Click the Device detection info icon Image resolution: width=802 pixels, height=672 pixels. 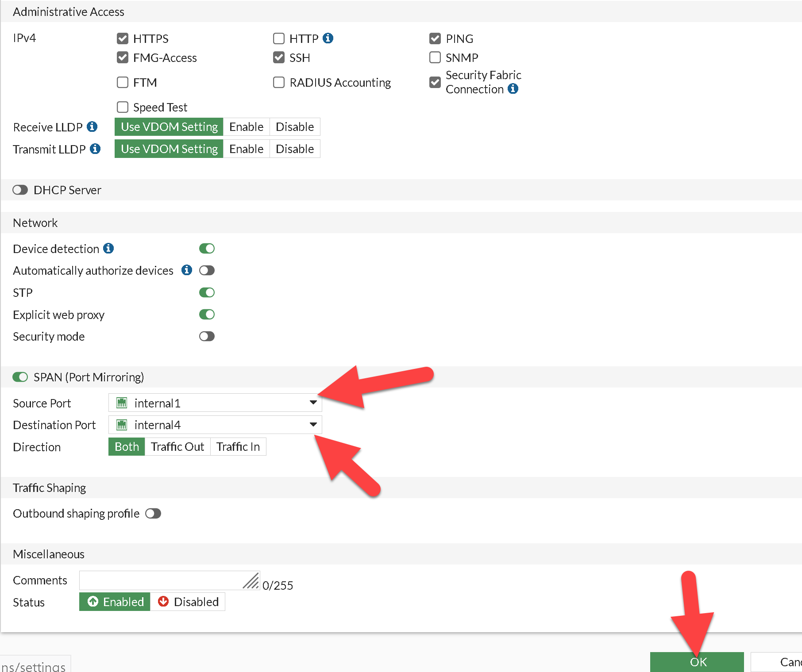coord(108,249)
